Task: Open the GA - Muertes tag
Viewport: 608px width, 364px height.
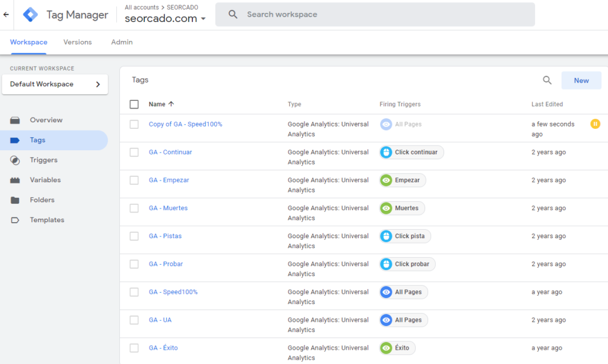Action: tap(168, 208)
